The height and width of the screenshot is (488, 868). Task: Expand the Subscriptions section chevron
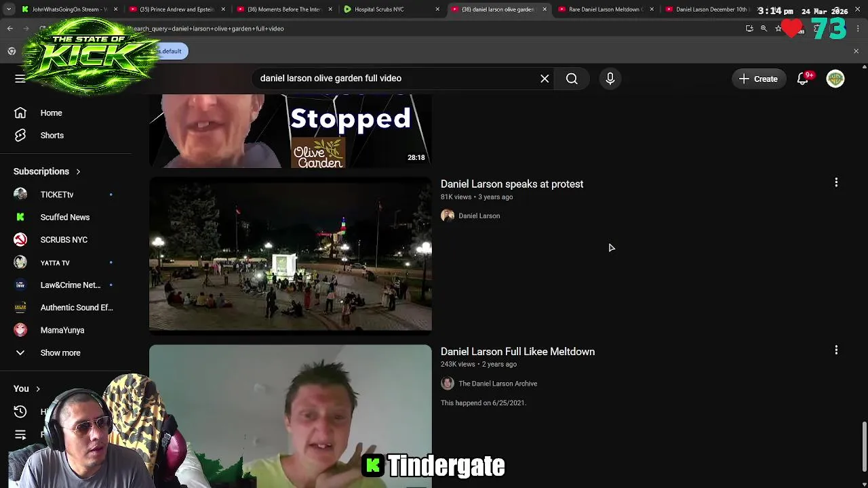78,171
